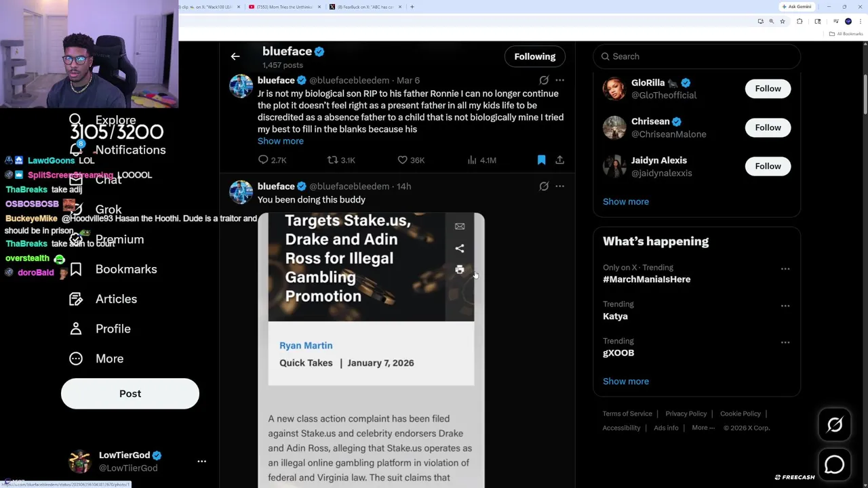Open the Stake.us article image in post
Viewport: 868px width, 488px height.
(371, 350)
